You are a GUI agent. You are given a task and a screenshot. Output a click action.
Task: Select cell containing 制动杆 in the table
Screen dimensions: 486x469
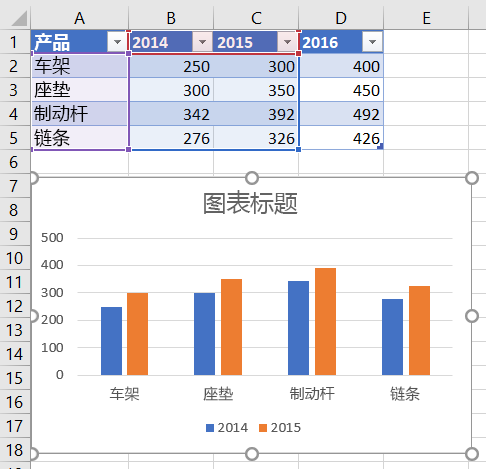(x=79, y=114)
